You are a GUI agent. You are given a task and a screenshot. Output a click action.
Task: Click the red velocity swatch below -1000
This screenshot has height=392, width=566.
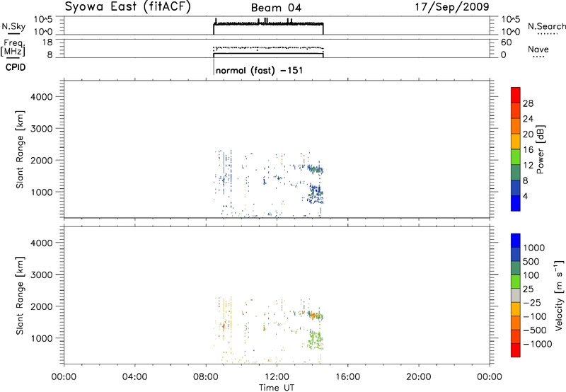click(x=516, y=350)
